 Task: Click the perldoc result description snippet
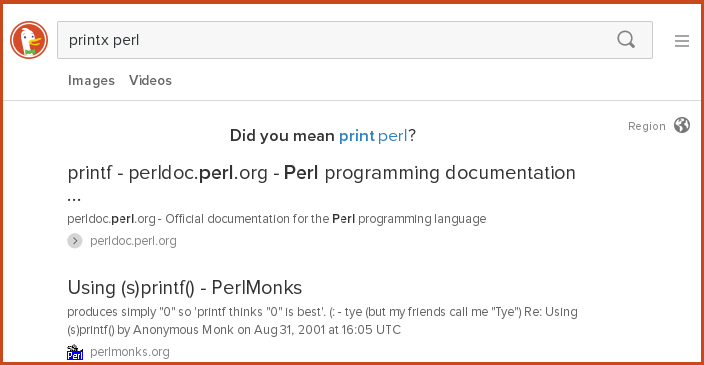pyautogui.click(x=277, y=219)
